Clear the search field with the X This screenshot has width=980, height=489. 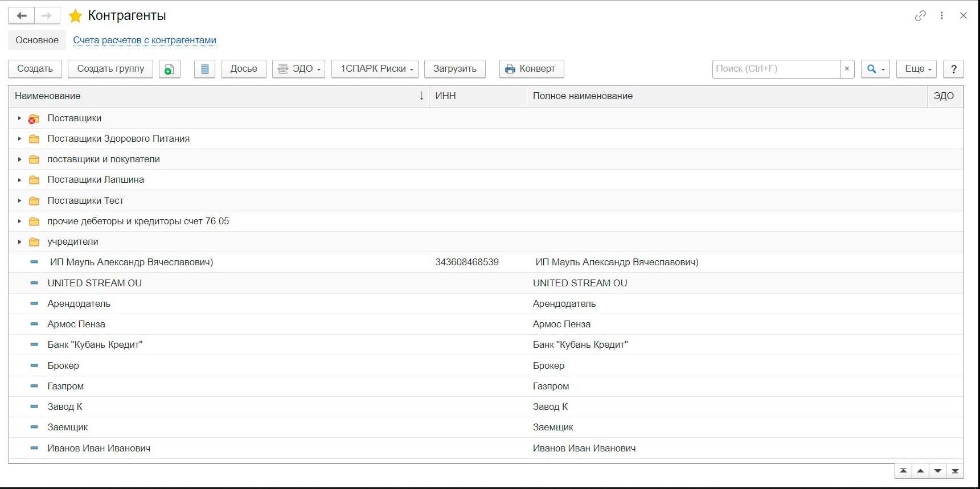pos(847,69)
